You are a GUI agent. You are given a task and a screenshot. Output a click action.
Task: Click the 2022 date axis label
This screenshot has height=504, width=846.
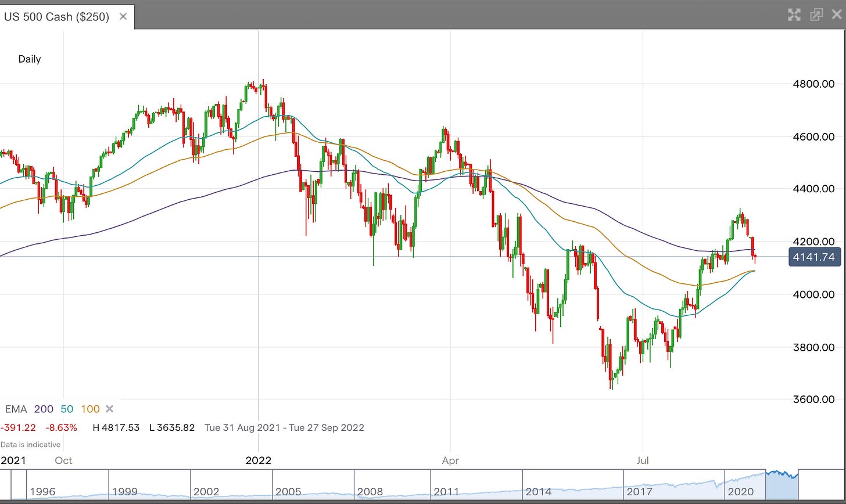point(258,460)
